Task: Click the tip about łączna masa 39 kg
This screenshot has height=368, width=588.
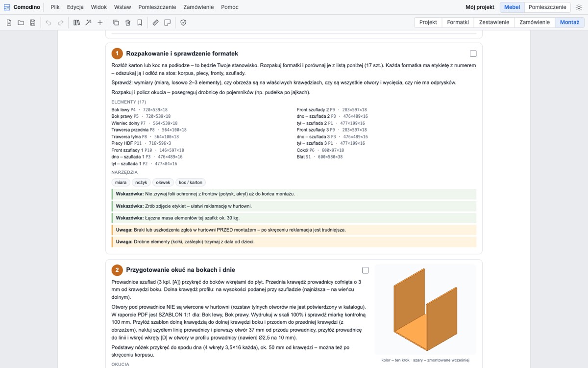Action: click(x=294, y=218)
